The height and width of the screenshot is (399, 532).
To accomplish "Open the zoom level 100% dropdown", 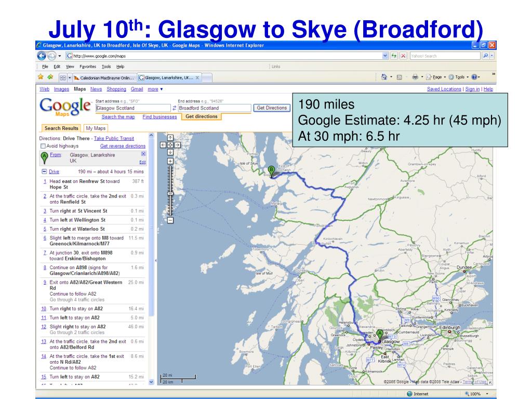I will (487, 394).
